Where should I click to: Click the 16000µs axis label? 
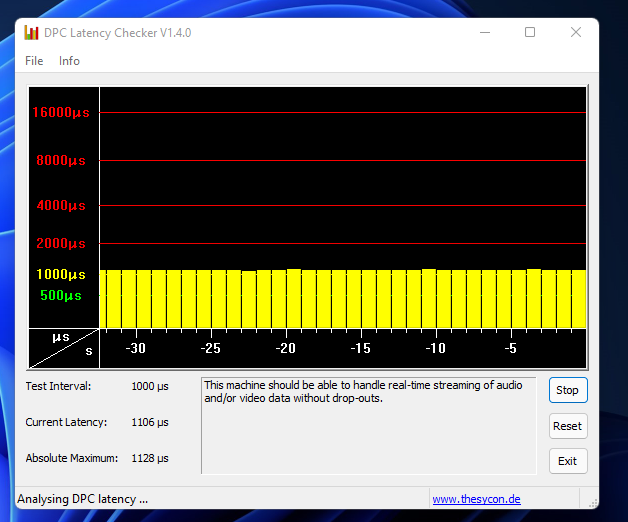[x=61, y=113]
